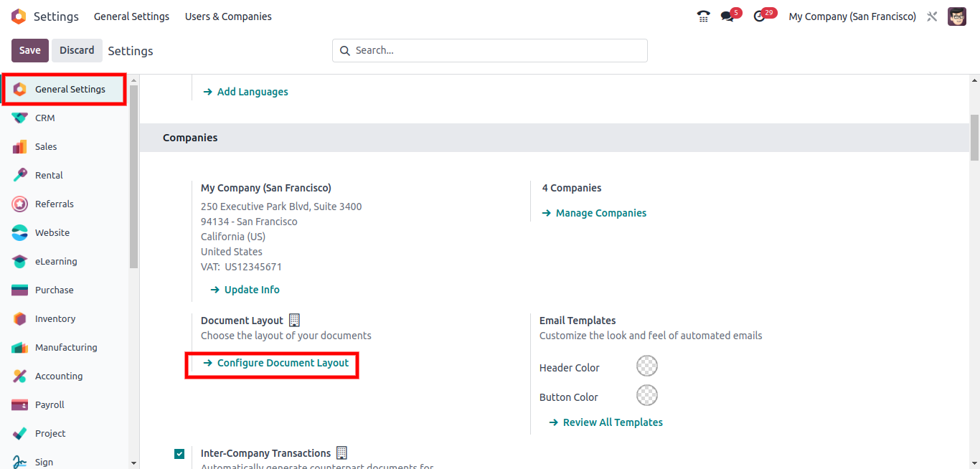Open the chat messages icon with 5 badge
This screenshot has height=469, width=980.
pyautogui.click(x=727, y=16)
